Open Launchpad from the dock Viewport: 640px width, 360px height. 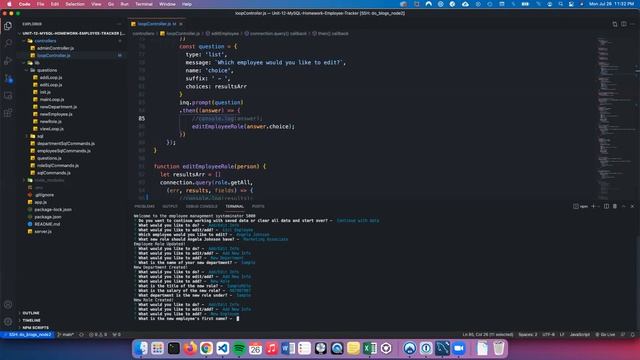pos(157,348)
